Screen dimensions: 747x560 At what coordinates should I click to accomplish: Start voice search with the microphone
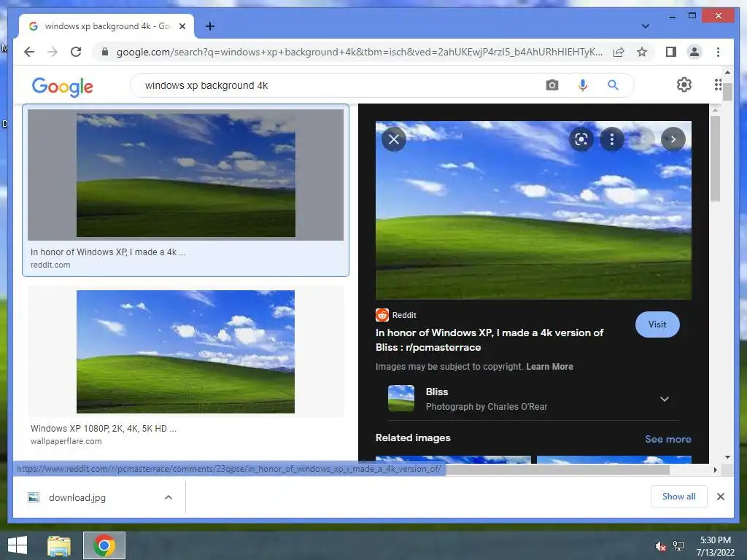582,85
